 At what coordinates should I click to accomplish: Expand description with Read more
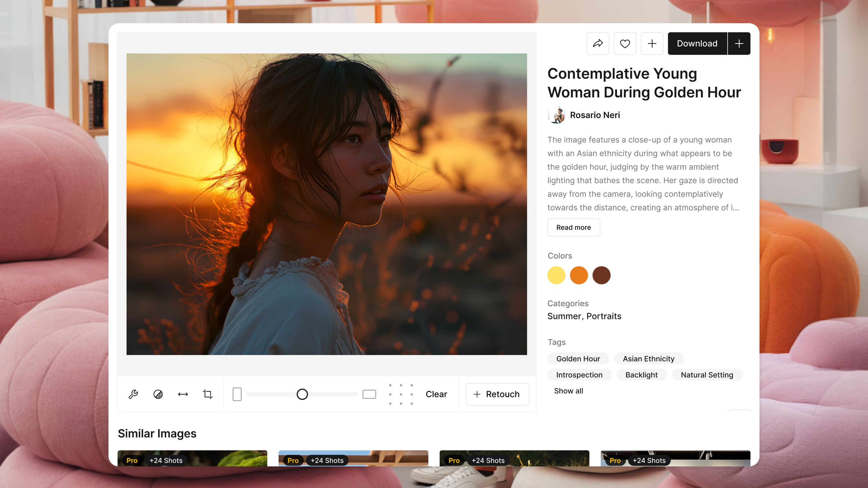click(573, 227)
